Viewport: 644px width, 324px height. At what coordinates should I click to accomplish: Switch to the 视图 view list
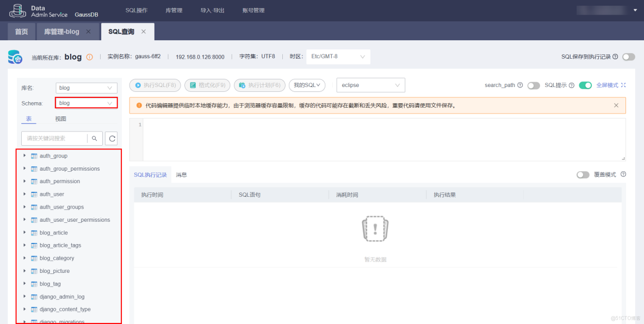[x=60, y=118]
